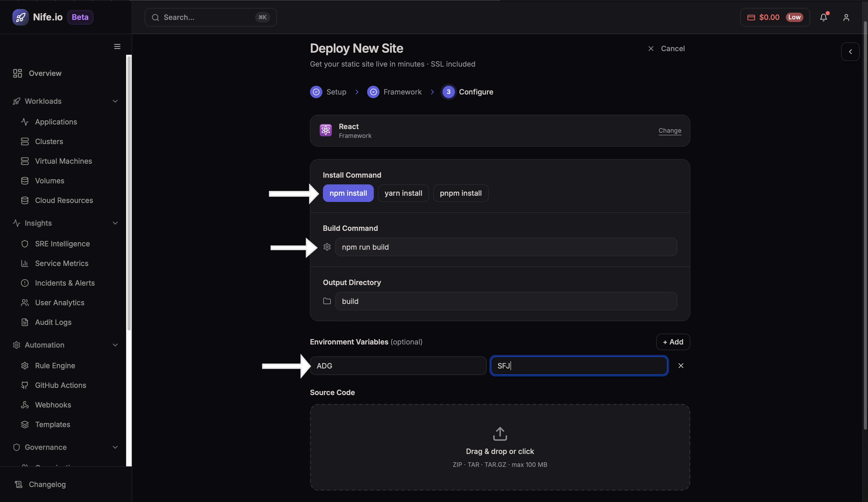Click the Output Directory input field
Screen dimensions: 868x502
506,301
